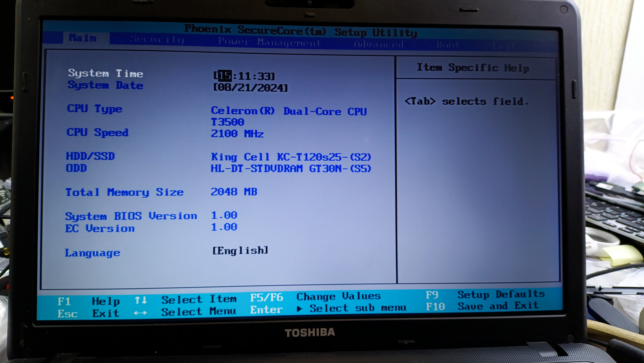The width and height of the screenshot is (644, 363).
Task: Click the System Date value 08/21/2024
Action: point(251,87)
